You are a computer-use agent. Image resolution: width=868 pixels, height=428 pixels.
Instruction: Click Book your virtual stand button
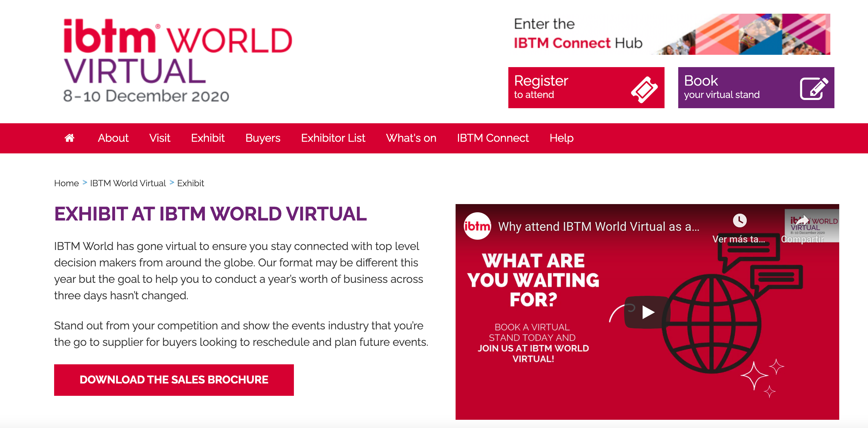(756, 88)
